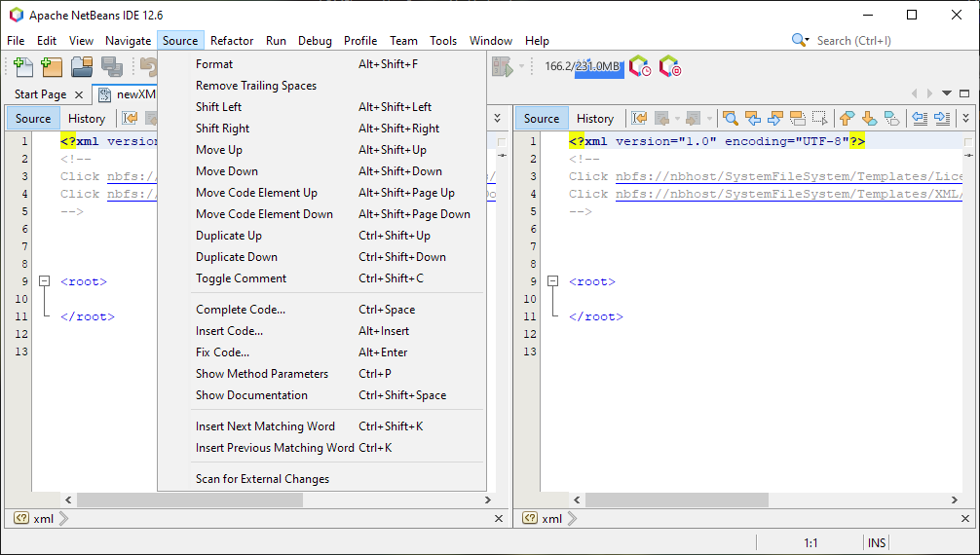Click the first nbfs link in right editor
Screen dimensions: 980x555
pyautogui.click(x=789, y=176)
